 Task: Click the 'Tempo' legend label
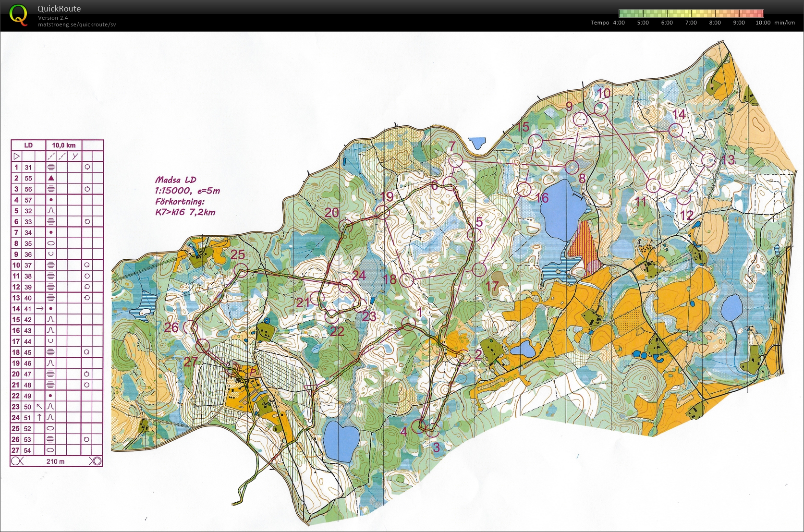point(600,23)
